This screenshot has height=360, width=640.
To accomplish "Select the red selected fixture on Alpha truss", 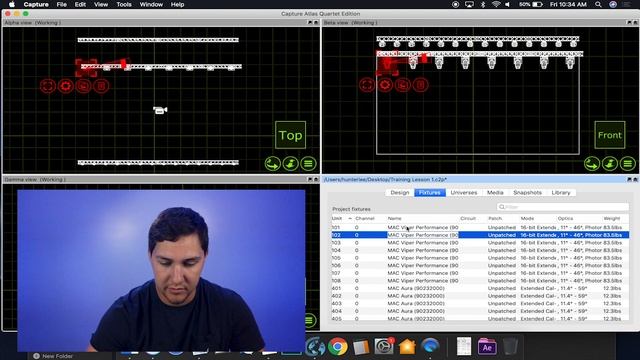I will coord(86,67).
